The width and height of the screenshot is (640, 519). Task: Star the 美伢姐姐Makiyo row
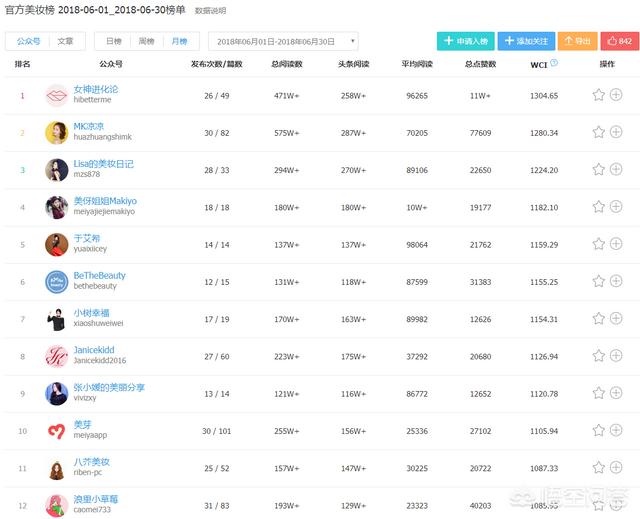click(598, 207)
